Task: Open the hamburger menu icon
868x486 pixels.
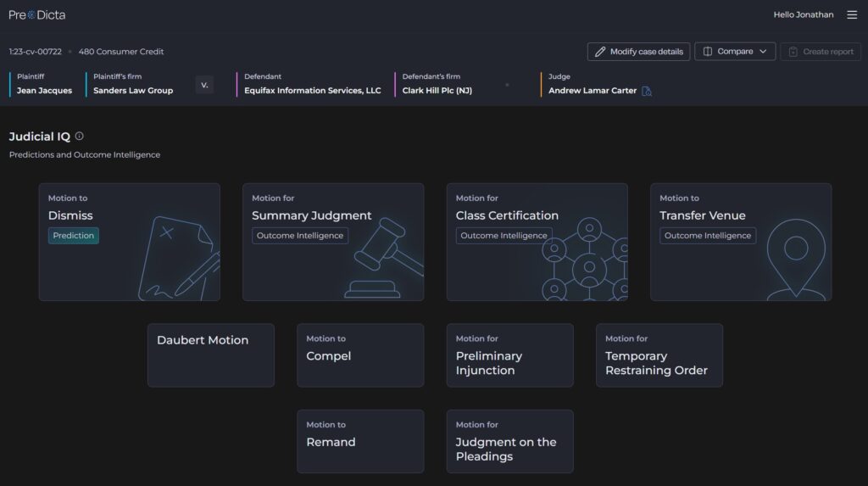Action: point(852,15)
